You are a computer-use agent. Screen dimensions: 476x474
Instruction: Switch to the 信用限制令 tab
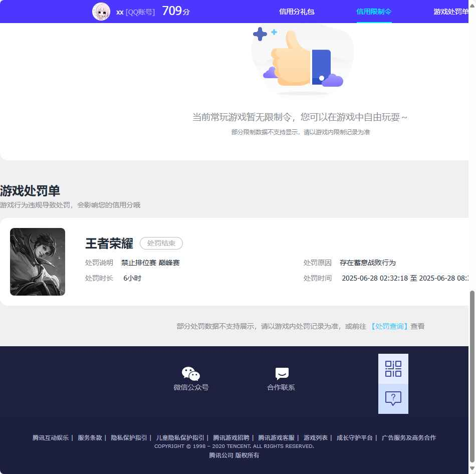coord(374,12)
